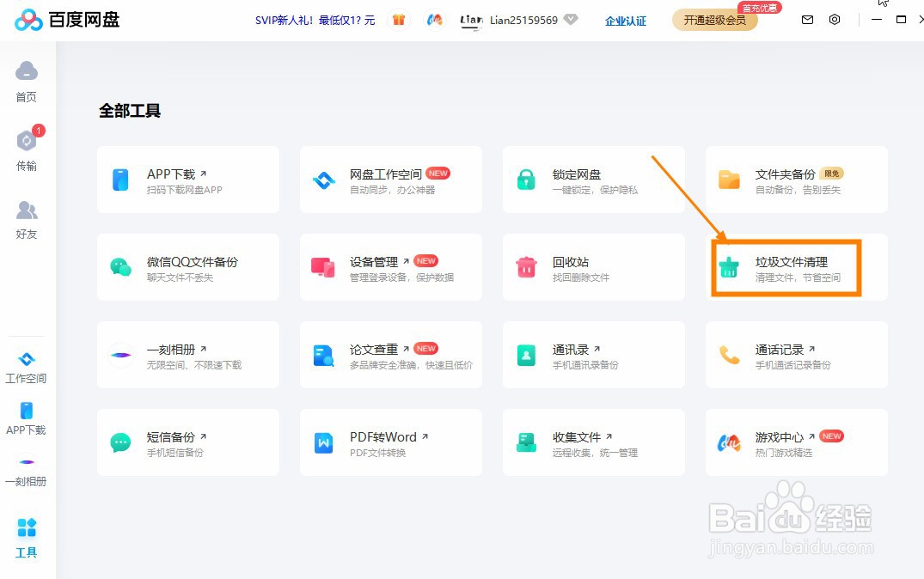Open the 论文查重 tool title
The image size is (924, 579).
374,350
